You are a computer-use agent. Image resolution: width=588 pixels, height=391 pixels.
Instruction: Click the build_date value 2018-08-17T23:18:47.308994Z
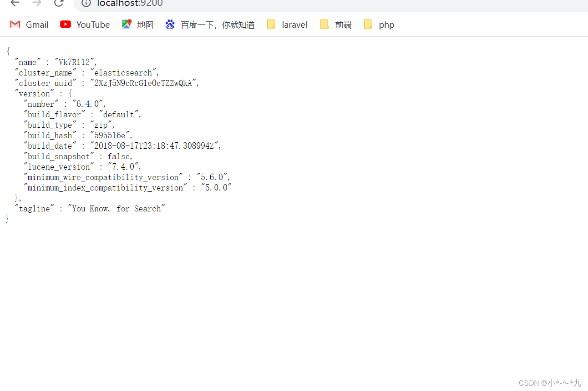(155, 146)
